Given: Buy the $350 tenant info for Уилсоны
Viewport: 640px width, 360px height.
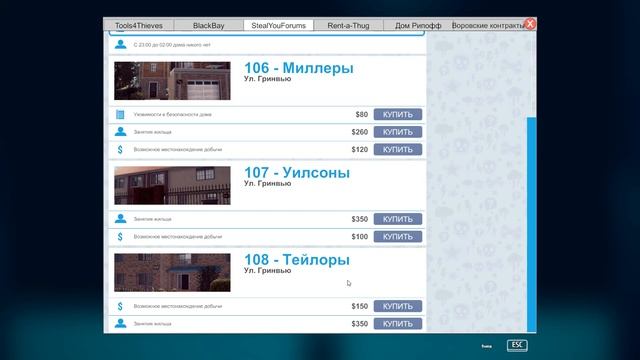Looking at the screenshot, I should tap(398, 219).
